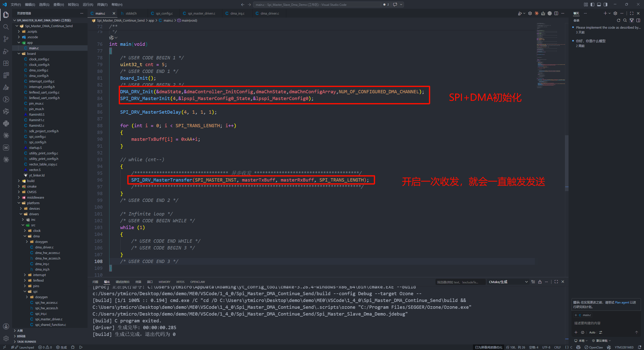Viewport: 644px width, 350px height.
Task: Maximize the bottom panel size
Action: coord(556,282)
